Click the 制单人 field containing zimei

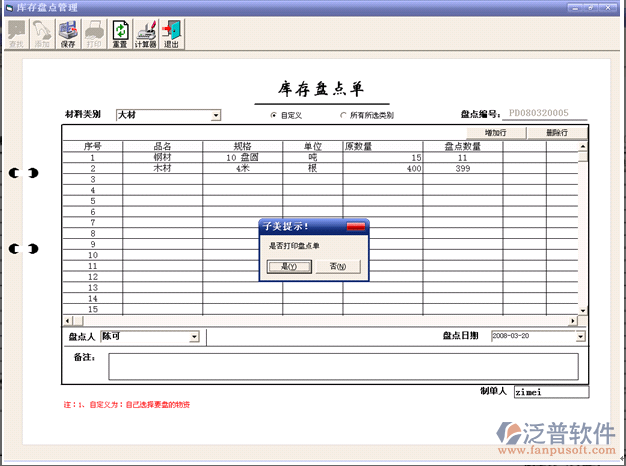tap(551, 392)
